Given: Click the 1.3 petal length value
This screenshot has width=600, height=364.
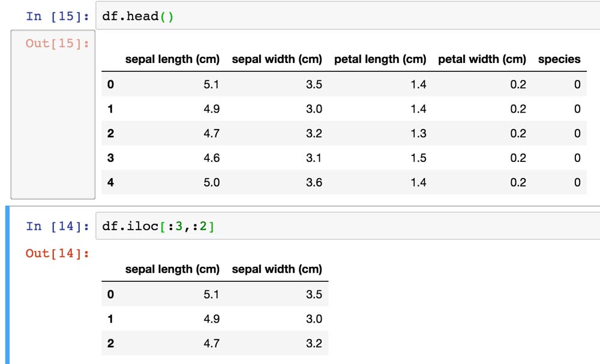Looking at the screenshot, I should click(419, 133).
